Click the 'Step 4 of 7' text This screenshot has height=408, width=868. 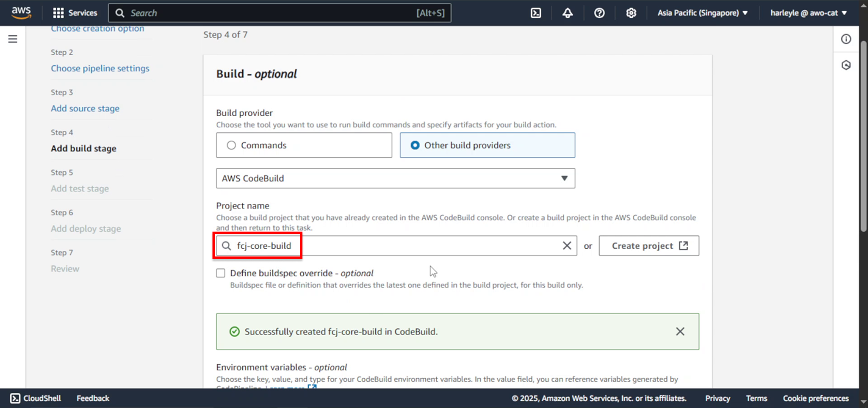pyautogui.click(x=225, y=35)
